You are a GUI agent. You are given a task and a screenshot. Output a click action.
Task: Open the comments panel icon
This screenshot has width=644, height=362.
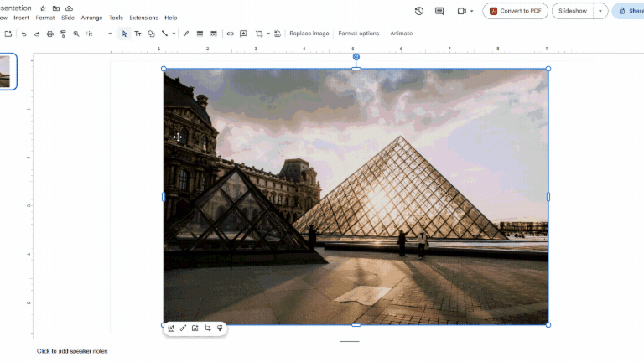pyautogui.click(x=439, y=11)
